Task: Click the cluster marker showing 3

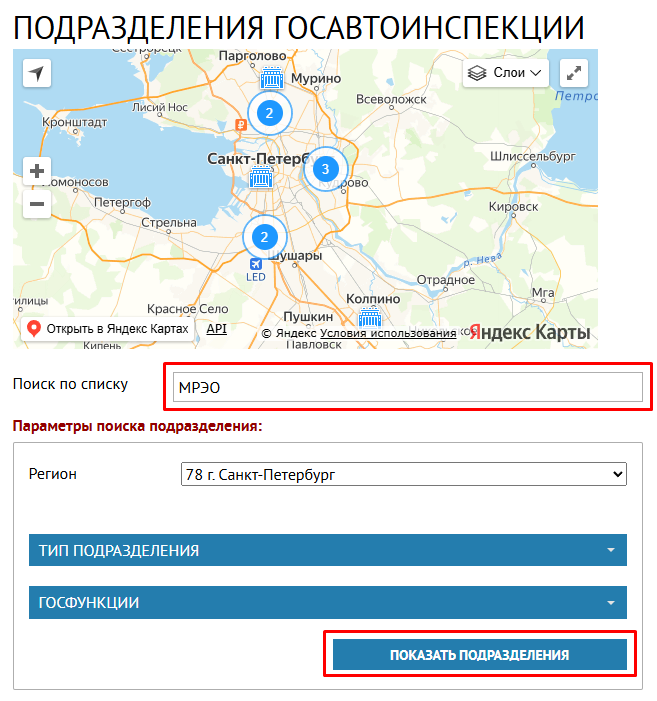Action: point(324,170)
